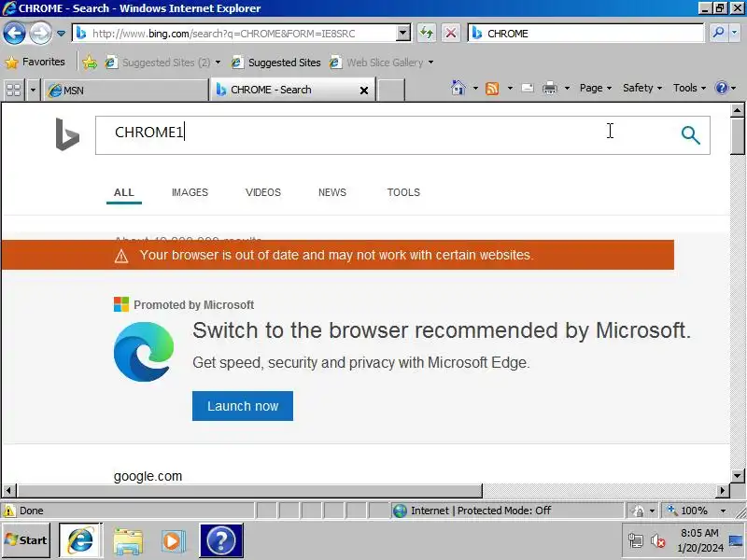Click horizontal scrollbar left arrow
Image resolution: width=747 pixels, height=560 pixels.
click(x=8, y=491)
